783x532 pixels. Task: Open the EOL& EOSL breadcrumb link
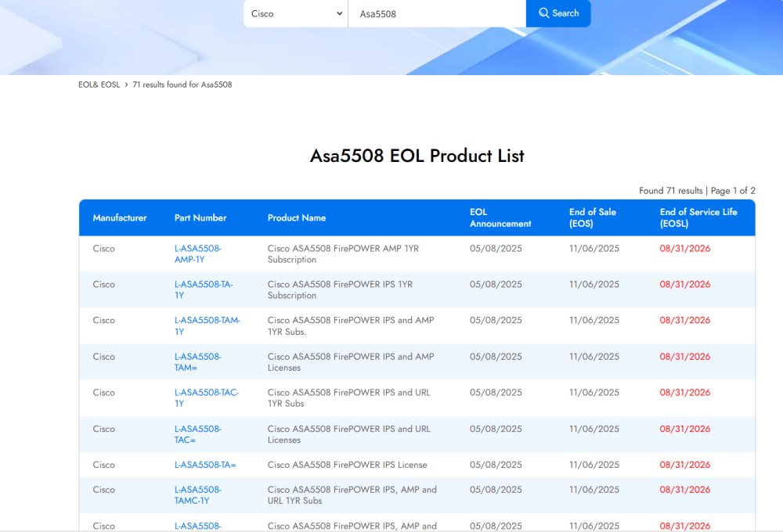pyautogui.click(x=99, y=84)
